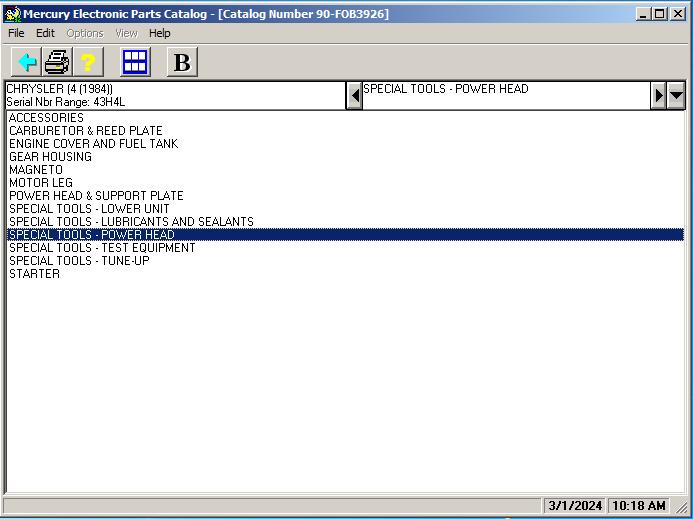The width and height of the screenshot is (693, 519).
Task: Select ACCESSORIES in the list
Action: 346,118
